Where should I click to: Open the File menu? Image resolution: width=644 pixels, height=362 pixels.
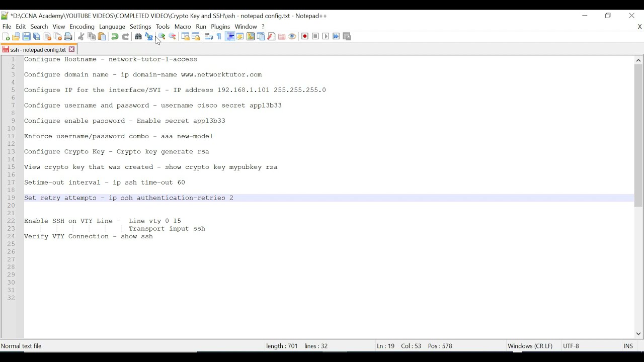(x=7, y=26)
